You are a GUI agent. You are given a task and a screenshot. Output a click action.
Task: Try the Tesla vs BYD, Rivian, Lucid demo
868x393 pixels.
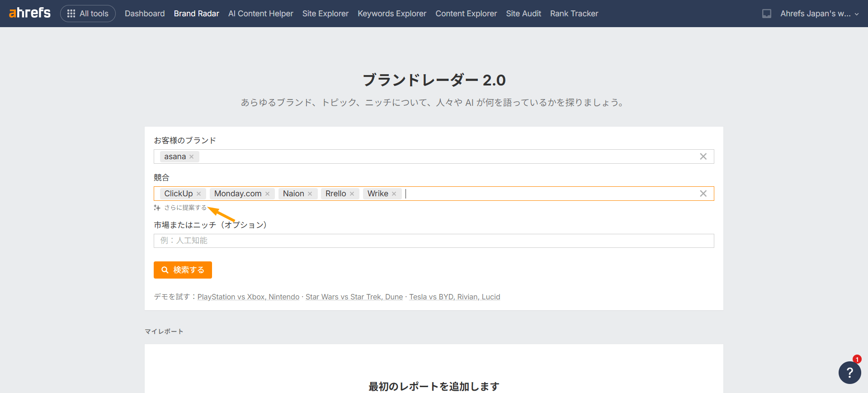(454, 297)
